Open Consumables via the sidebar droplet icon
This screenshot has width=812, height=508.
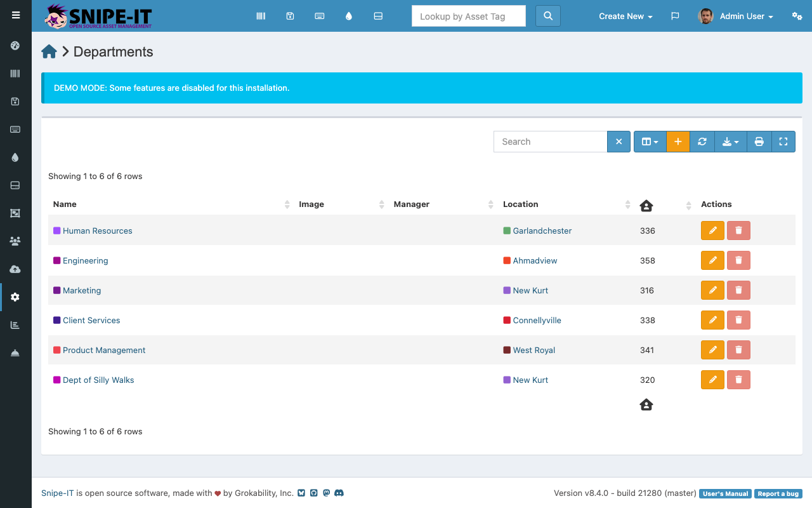pos(15,157)
